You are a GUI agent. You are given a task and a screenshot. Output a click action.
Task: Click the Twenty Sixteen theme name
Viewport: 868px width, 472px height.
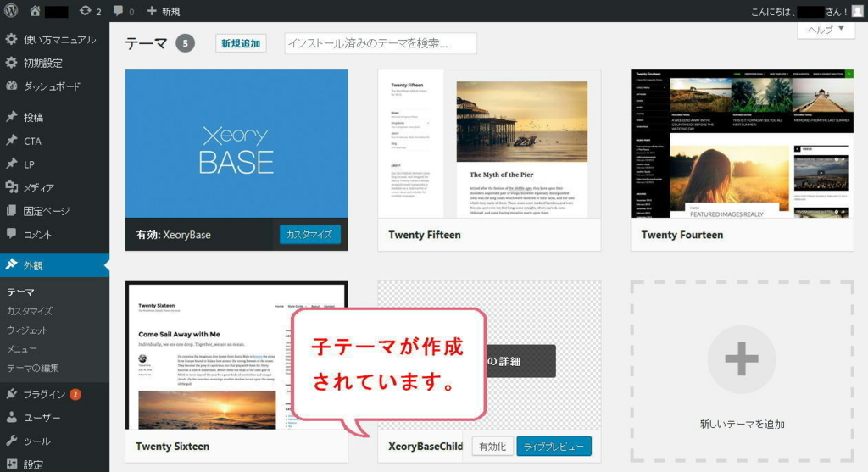coord(172,446)
